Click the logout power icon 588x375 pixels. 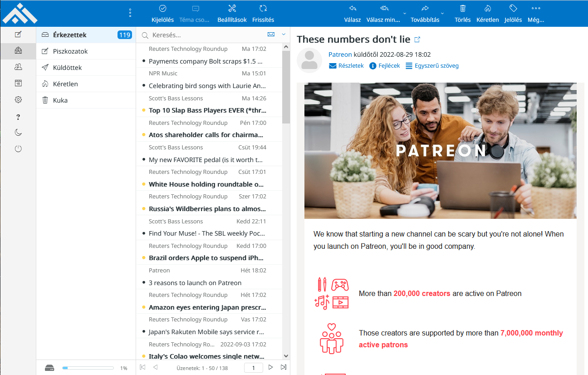[18, 148]
